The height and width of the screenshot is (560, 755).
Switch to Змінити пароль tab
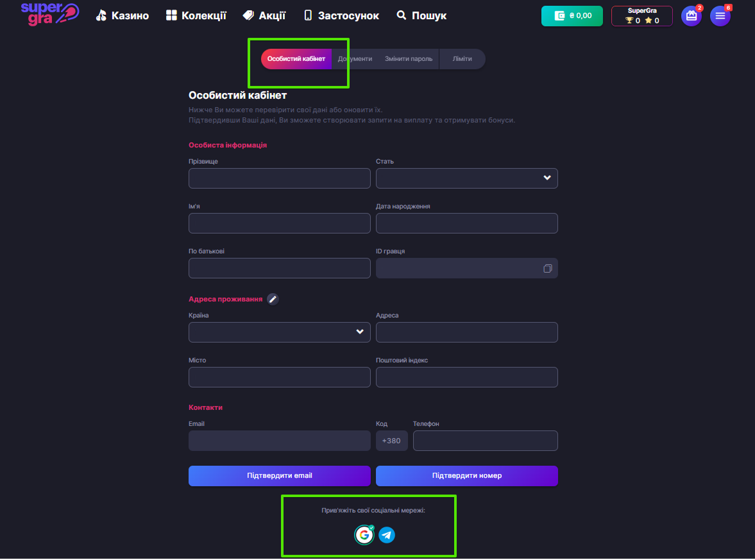pyautogui.click(x=409, y=59)
